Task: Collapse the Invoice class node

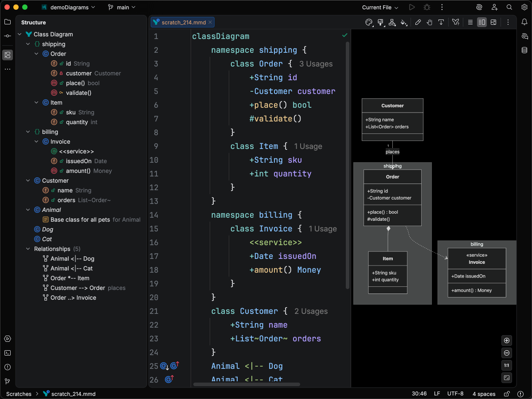Action: tap(37, 141)
